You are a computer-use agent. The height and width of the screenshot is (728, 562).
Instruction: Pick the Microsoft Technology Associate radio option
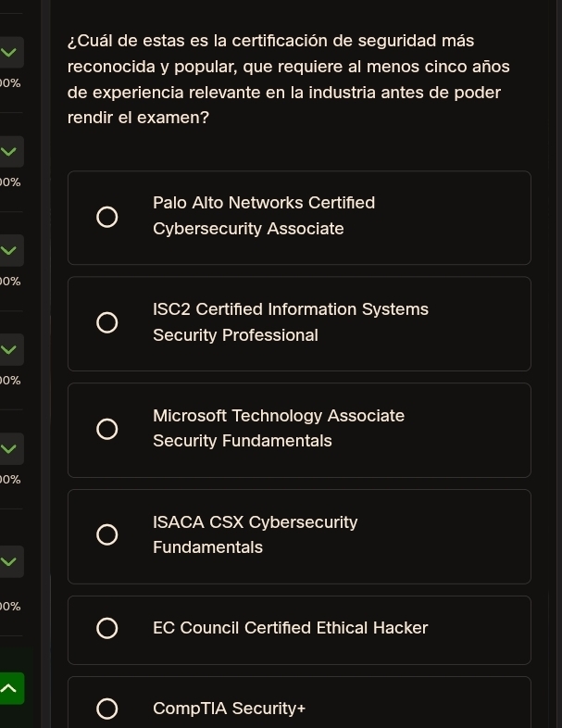pos(107,429)
